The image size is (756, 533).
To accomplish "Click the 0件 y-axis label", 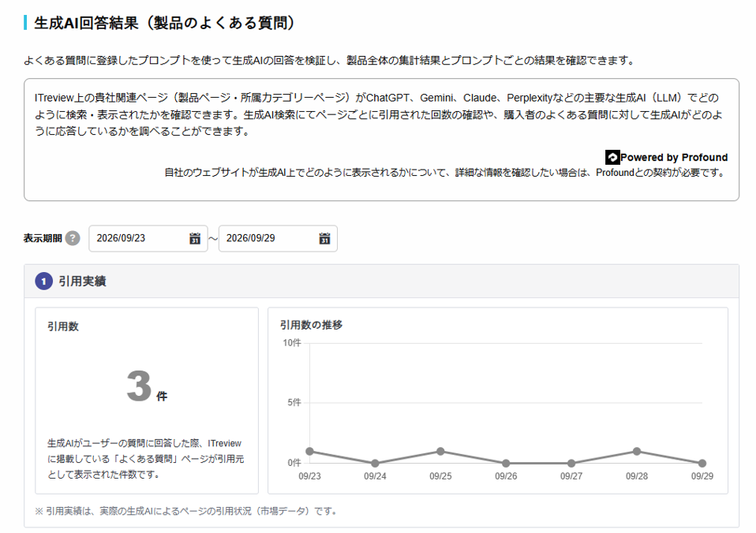I will click(x=294, y=463).
